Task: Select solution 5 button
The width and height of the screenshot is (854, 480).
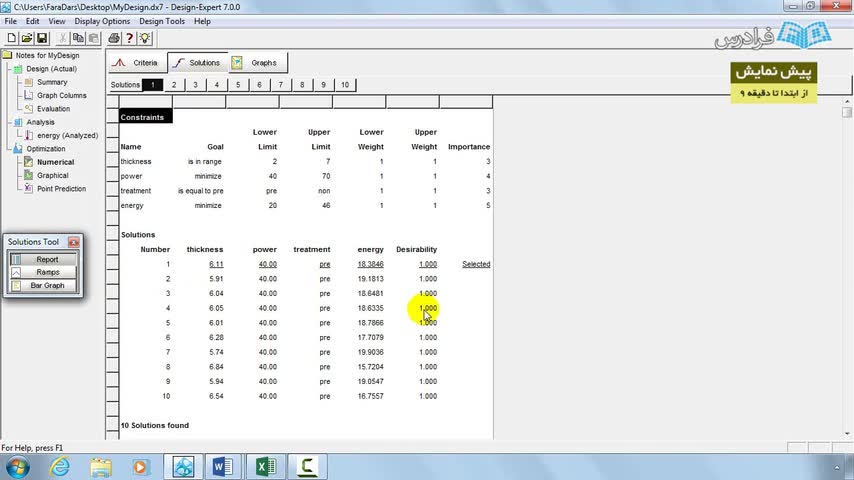Action: tap(237, 85)
